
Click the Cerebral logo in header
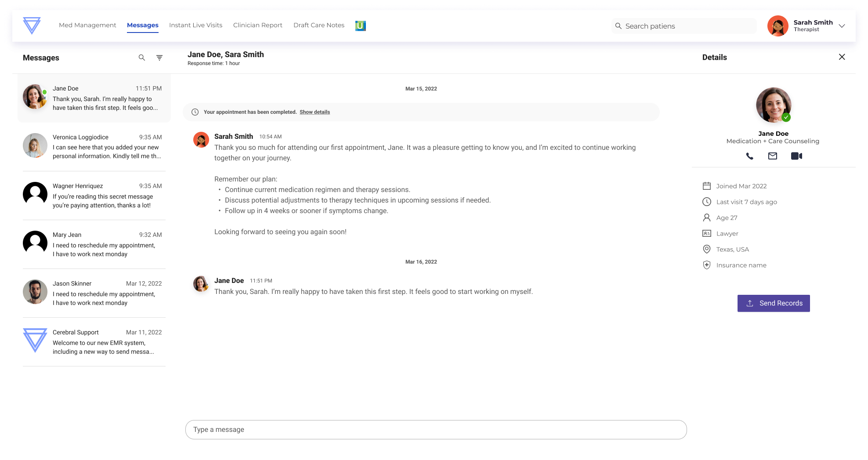(32, 25)
